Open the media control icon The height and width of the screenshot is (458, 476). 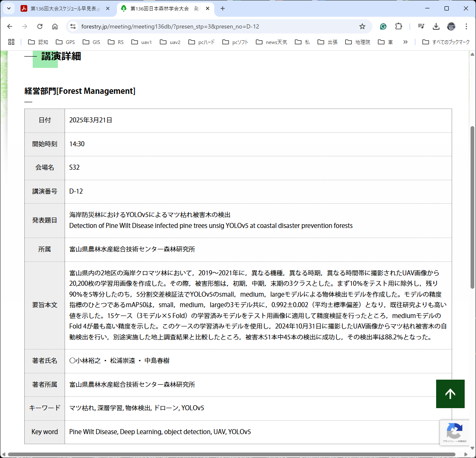pyautogui.click(x=421, y=26)
